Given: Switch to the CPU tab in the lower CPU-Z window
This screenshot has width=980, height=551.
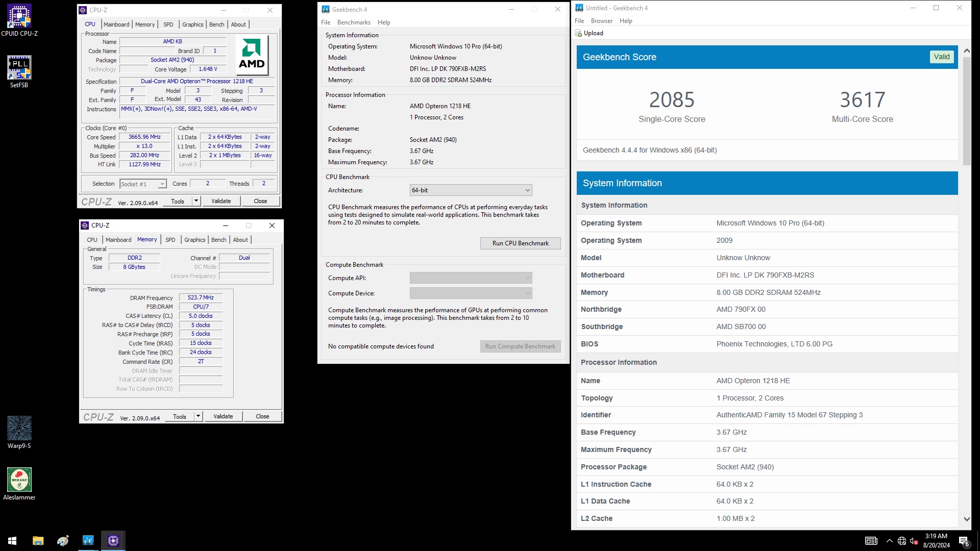Looking at the screenshot, I should [92, 240].
